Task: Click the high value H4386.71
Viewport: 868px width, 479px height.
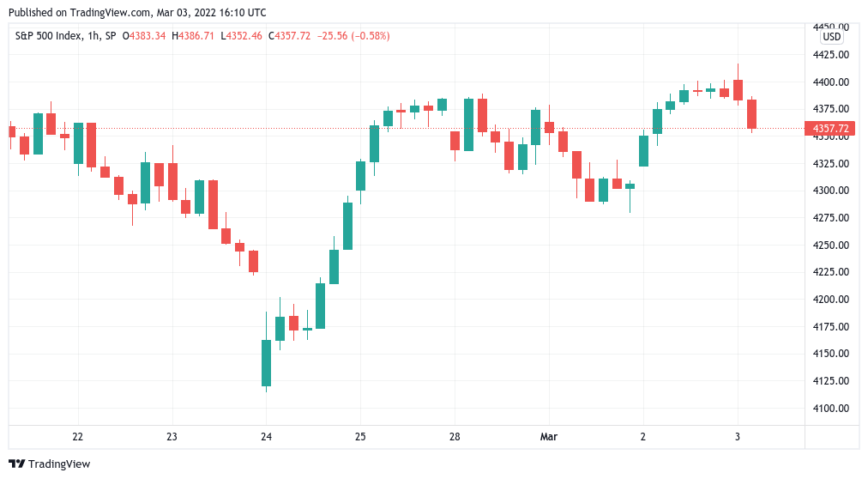Action: (x=194, y=36)
